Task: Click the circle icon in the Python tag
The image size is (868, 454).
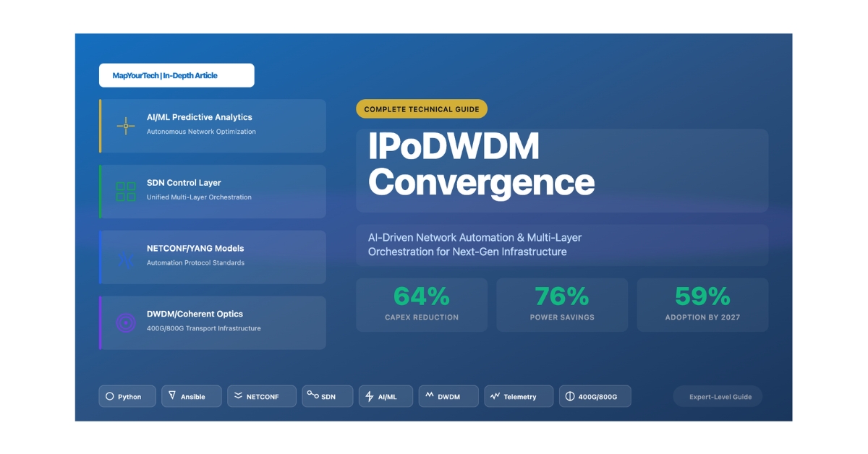Action: click(x=110, y=396)
